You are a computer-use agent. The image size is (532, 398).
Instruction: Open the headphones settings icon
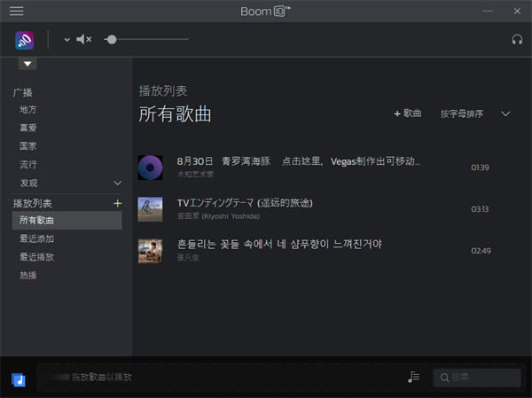[517, 39]
